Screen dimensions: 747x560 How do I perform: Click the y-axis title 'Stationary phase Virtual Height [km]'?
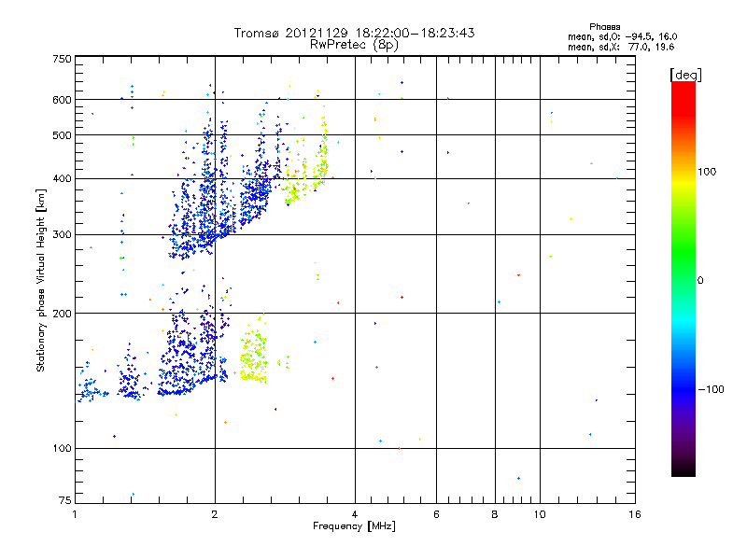pos(40,280)
